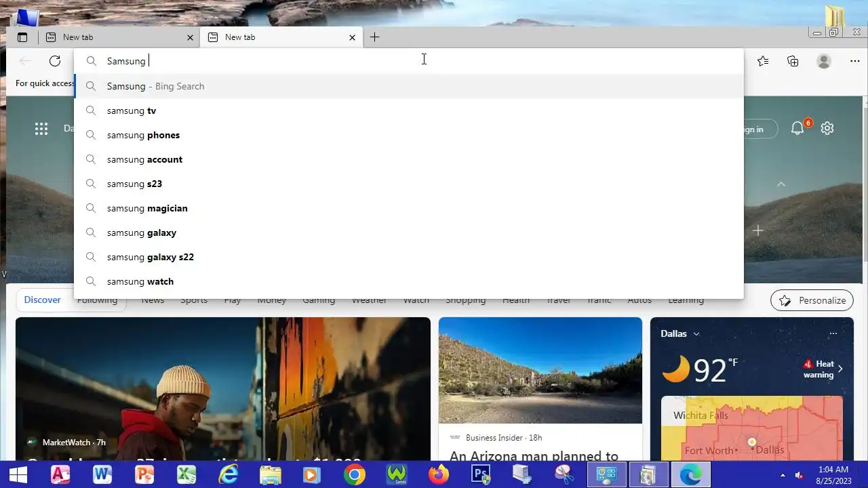Open page settings gear icon

point(827,128)
